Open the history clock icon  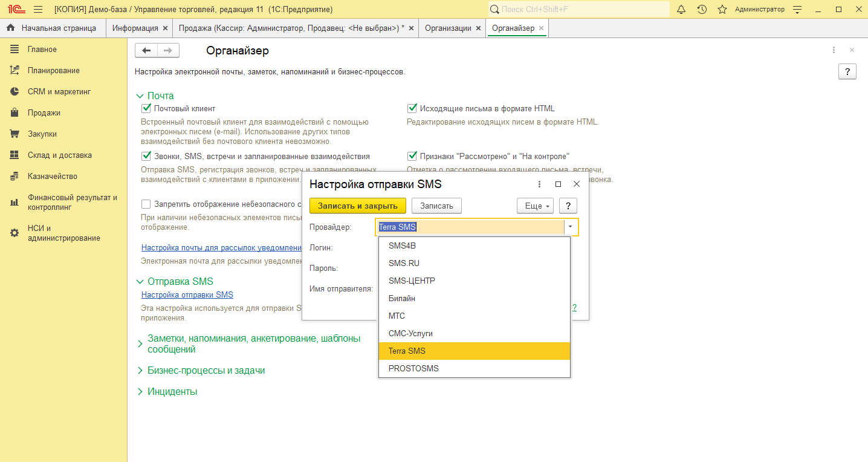[x=702, y=9]
